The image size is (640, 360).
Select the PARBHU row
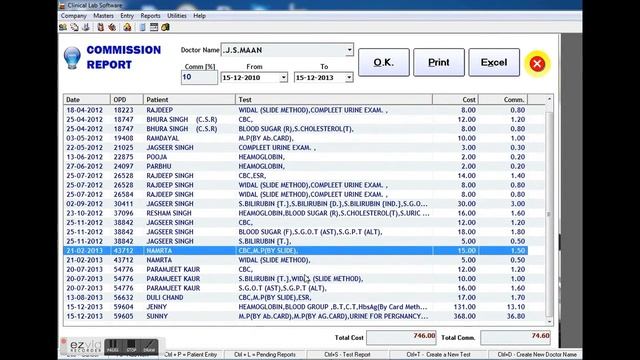[x=296, y=167]
